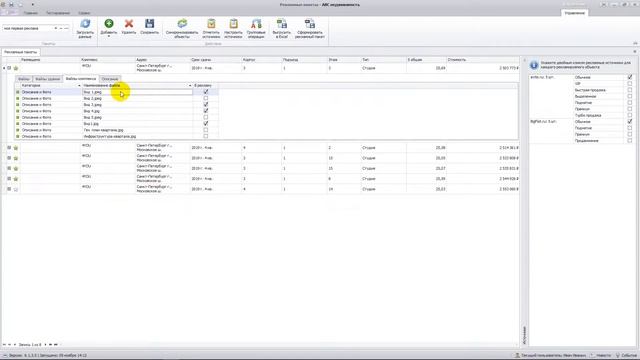
Task: Click Текущий пользователь in the status bar
Action: click(550, 356)
